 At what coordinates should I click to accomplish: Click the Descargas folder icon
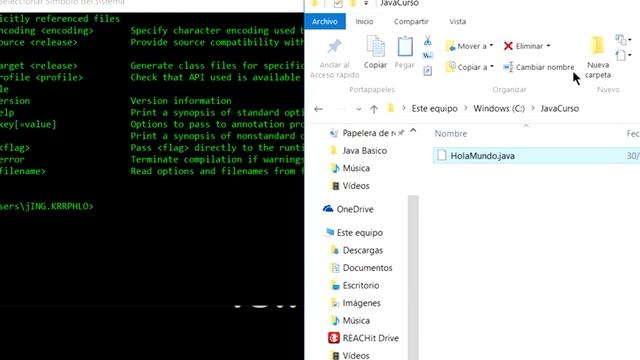coord(335,250)
